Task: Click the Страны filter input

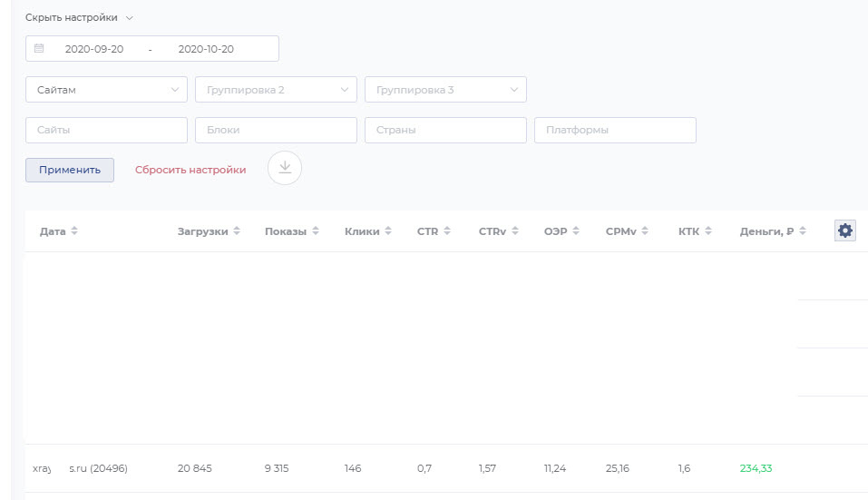Action: pos(445,130)
